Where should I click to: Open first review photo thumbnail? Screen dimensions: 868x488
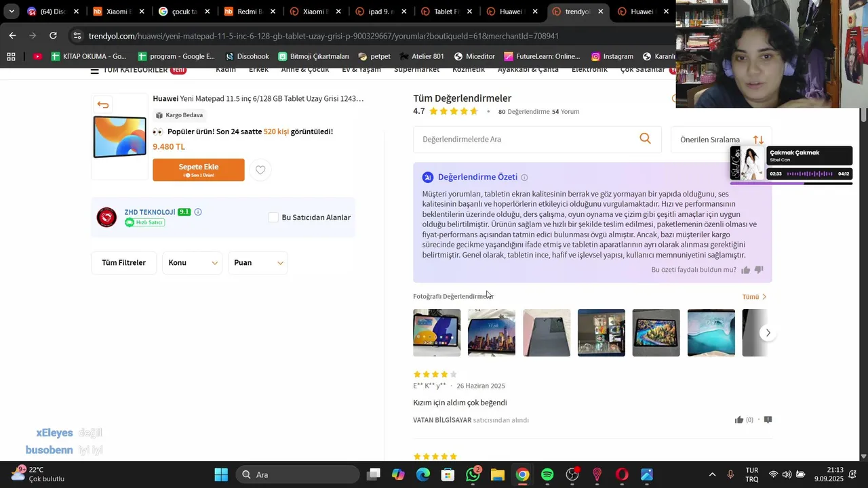coord(437,333)
